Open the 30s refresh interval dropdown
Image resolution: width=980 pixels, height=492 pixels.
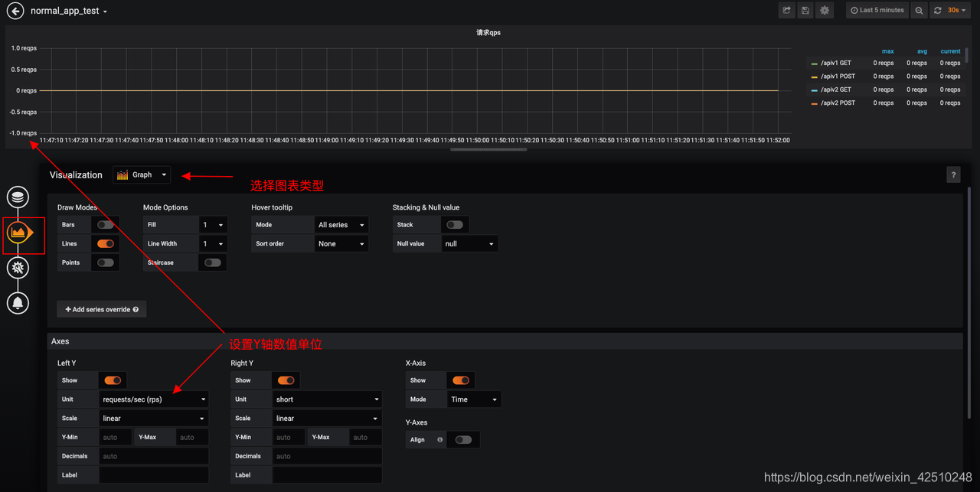click(x=958, y=11)
